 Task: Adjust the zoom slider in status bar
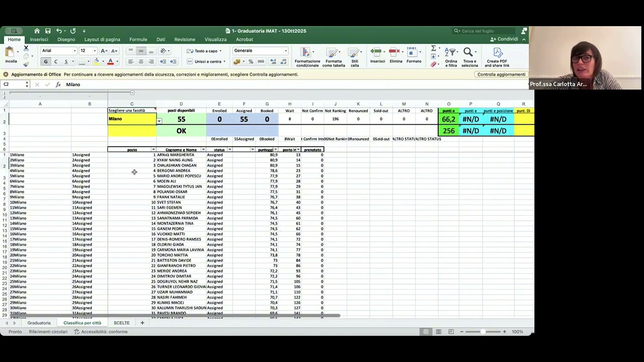point(483,331)
